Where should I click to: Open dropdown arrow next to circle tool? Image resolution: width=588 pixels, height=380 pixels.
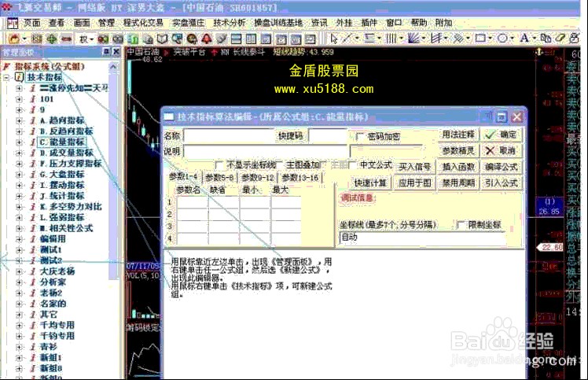click(512, 39)
